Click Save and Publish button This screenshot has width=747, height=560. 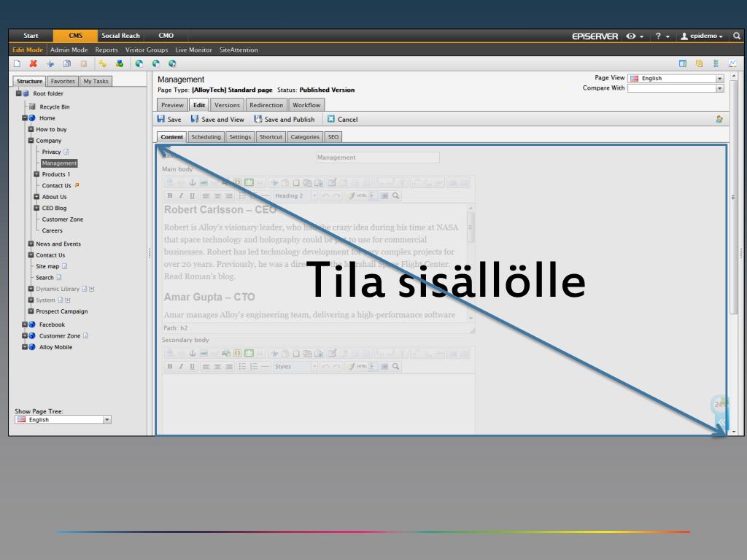coord(285,119)
